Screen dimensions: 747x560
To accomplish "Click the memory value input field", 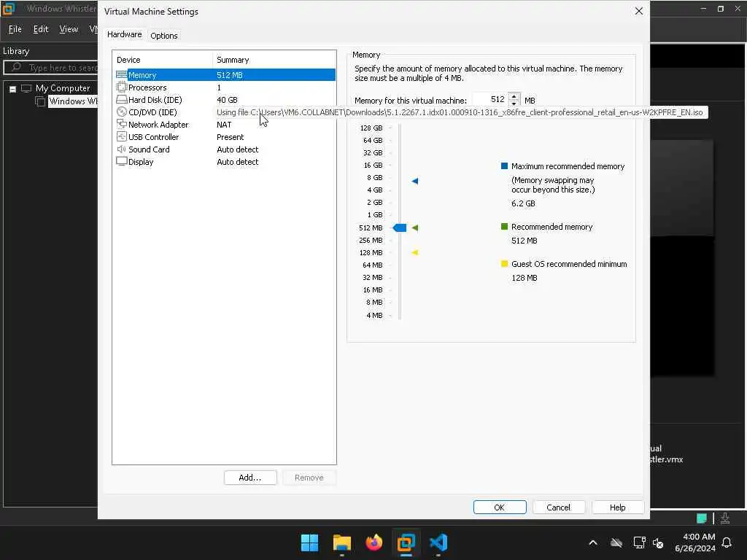I will (490, 99).
